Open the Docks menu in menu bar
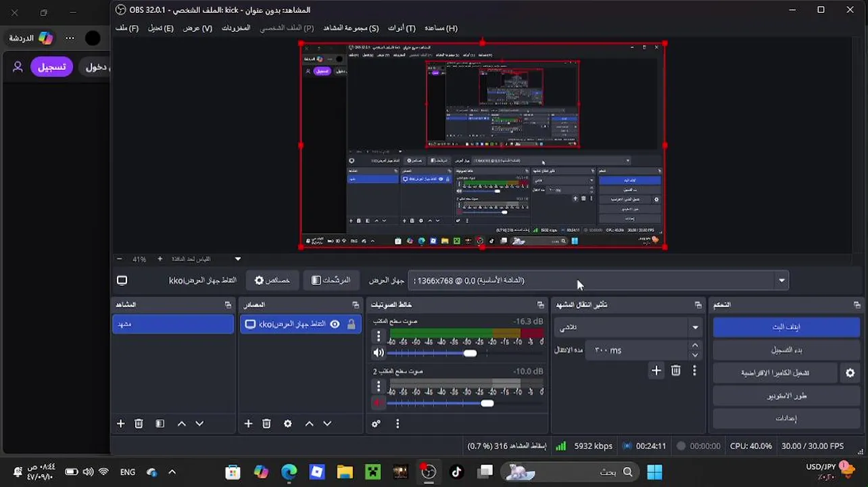The image size is (868, 487). (x=236, y=28)
